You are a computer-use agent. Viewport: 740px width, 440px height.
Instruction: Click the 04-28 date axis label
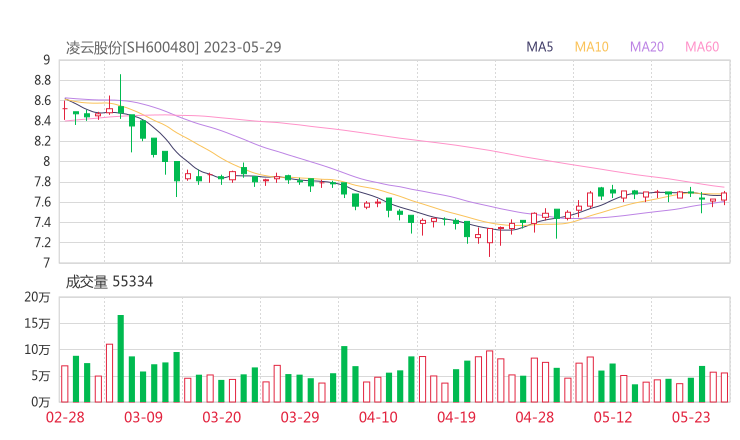coord(535,417)
